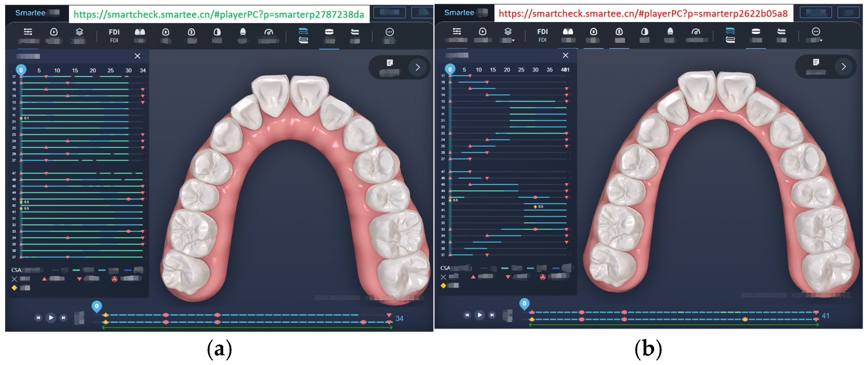Click the left window URL ending 2787238da

(x=219, y=14)
